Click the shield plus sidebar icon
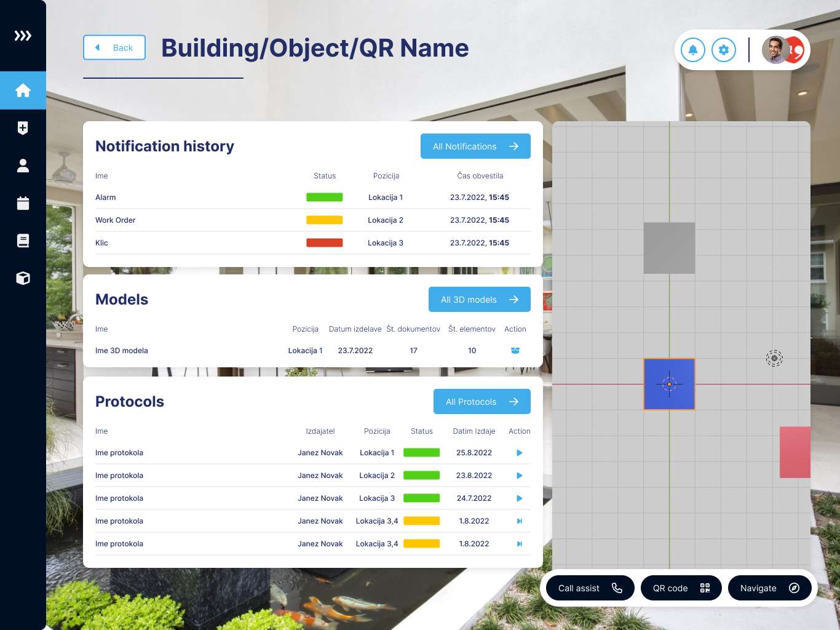The height and width of the screenshot is (630, 840). click(x=23, y=128)
